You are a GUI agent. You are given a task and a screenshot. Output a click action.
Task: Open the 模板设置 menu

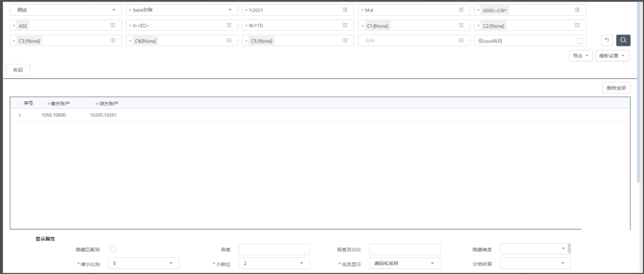pyautogui.click(x=612, y=56)
